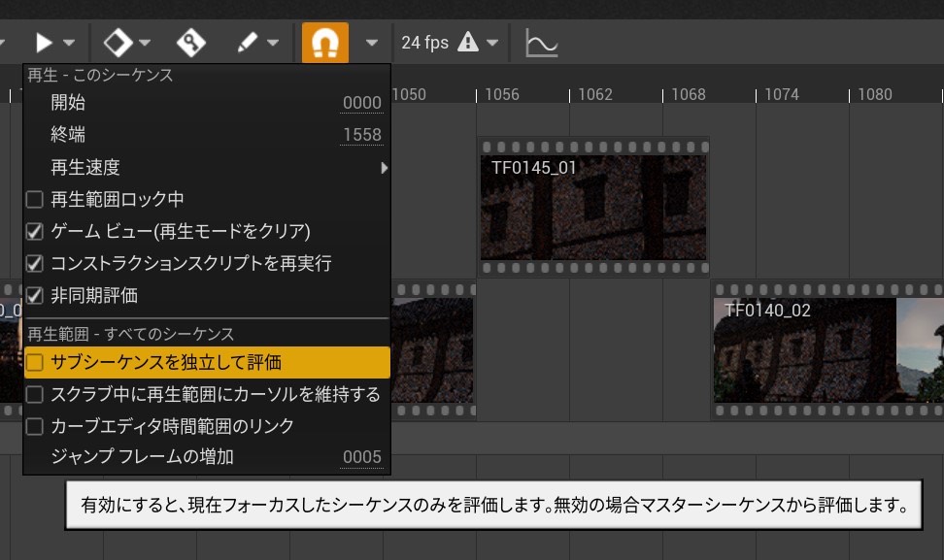
Task: Click the ジャンプ フレームの増加 value 0005
Action: 362,457
